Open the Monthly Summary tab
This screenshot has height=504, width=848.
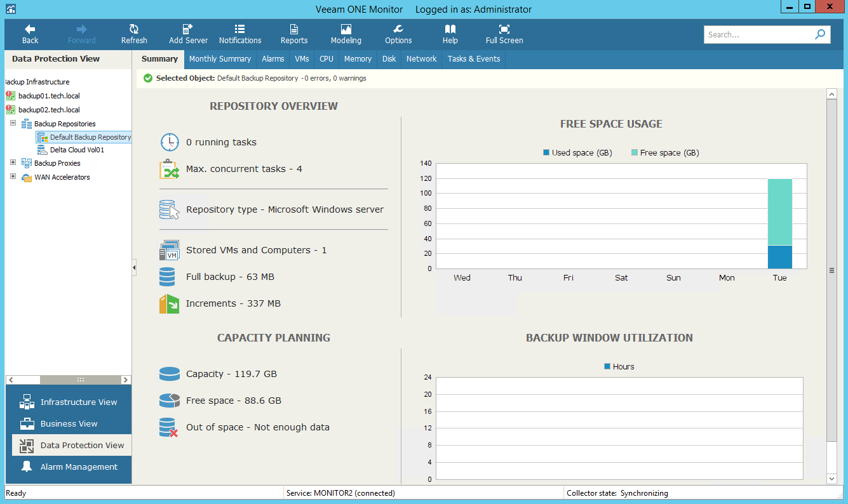click(220, 59)
